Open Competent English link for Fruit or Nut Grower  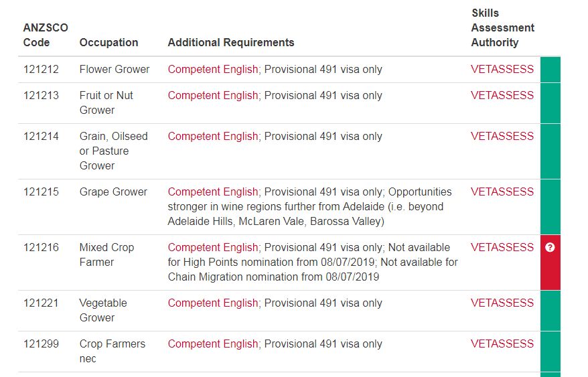(x=212, y=96)
